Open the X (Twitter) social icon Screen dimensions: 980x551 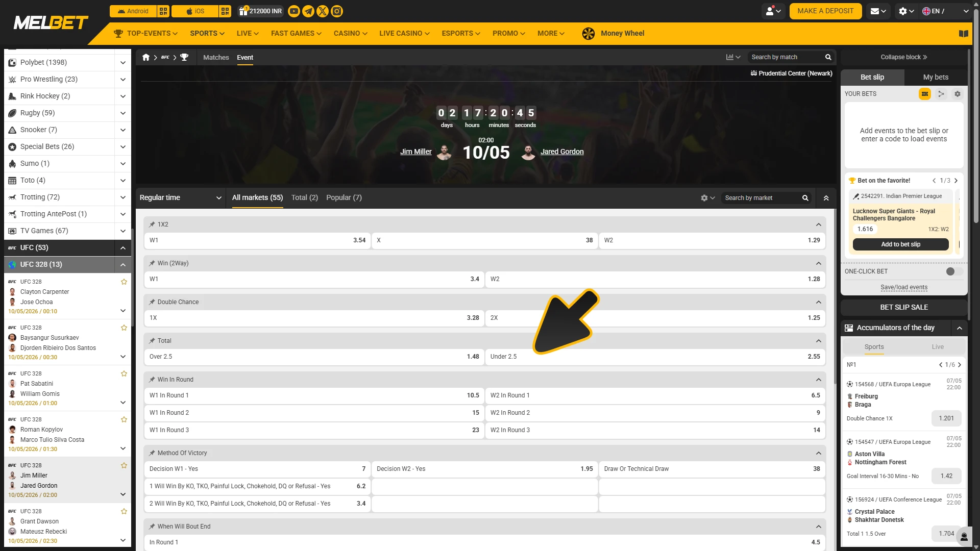pyautogui.click(x=323, y=11)
